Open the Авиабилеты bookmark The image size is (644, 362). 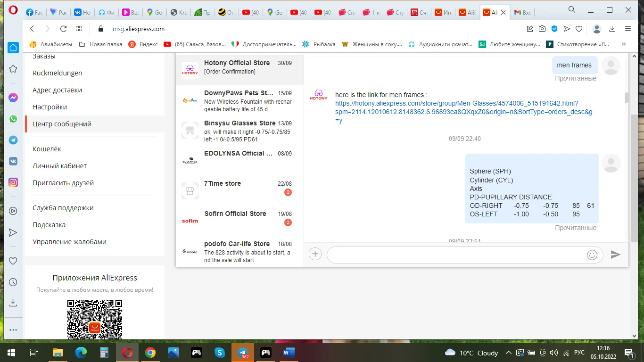[51, 44]
